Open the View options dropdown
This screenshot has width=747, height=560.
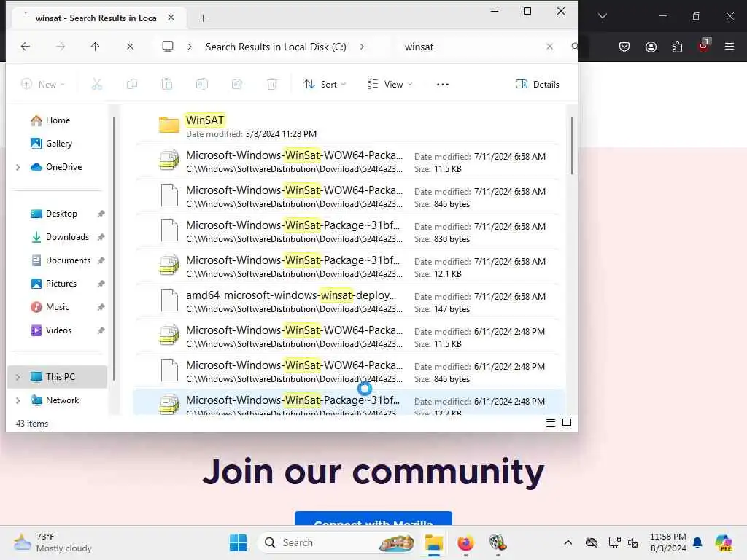click(390, 85)
